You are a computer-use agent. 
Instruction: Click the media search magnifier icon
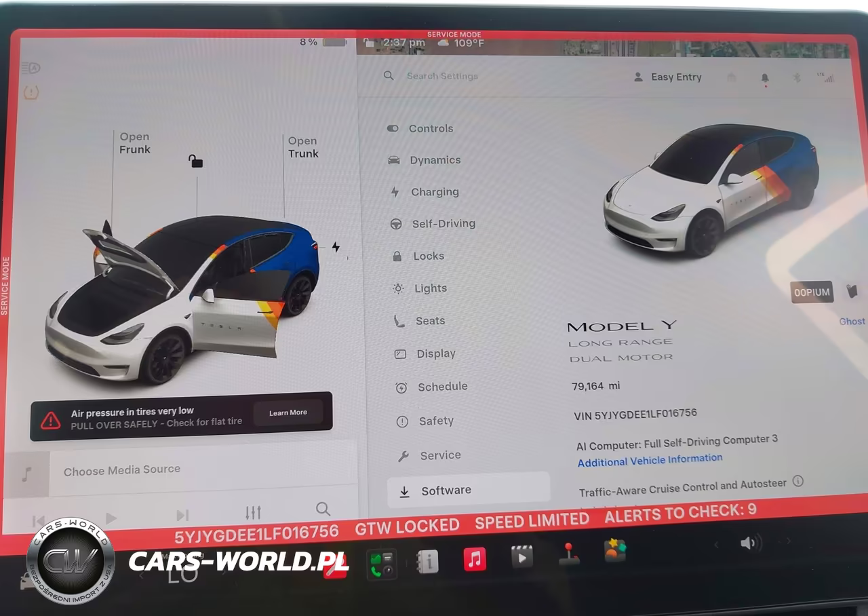[323, 509]
